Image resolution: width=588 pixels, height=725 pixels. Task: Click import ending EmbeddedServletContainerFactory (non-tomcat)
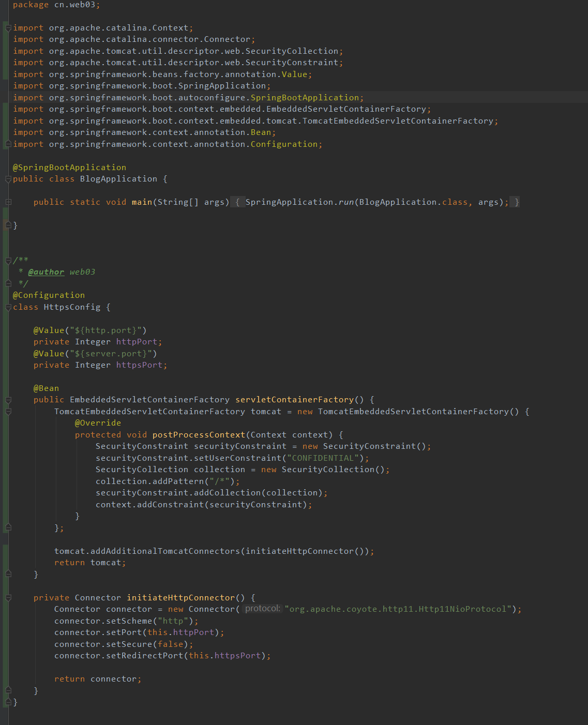[222, 109]
